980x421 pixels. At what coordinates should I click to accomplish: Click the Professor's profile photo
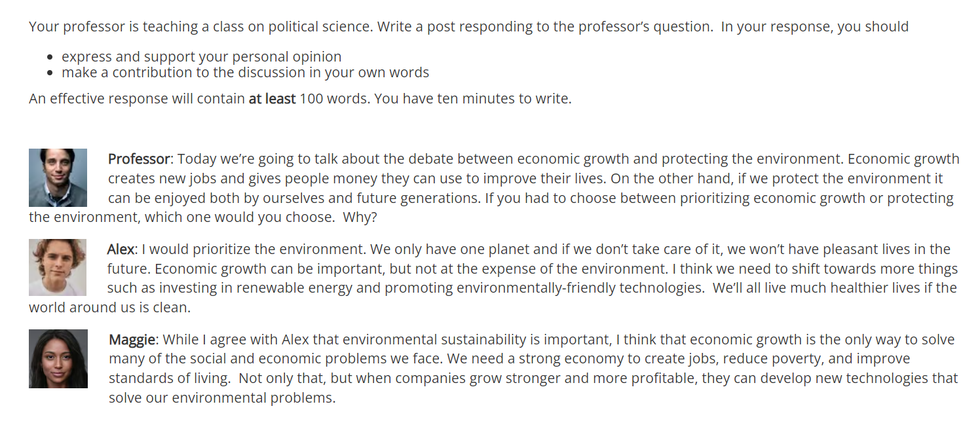(x=58, y=177)
